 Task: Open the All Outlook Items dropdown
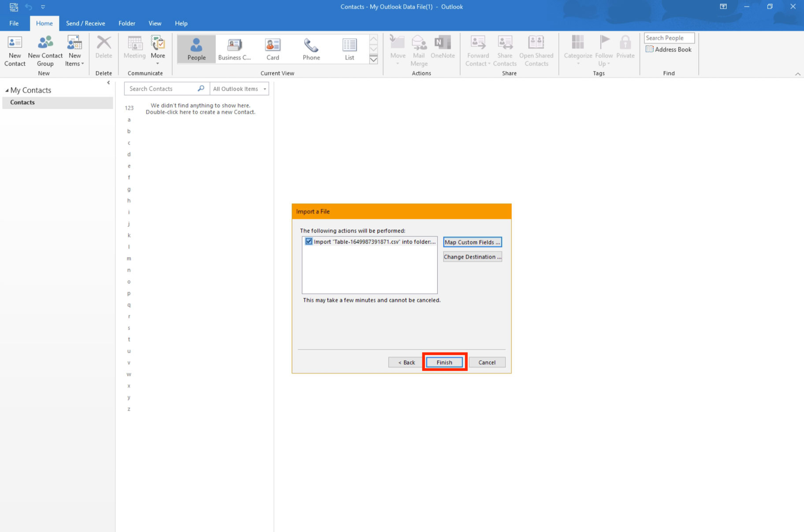coord(240,89)
